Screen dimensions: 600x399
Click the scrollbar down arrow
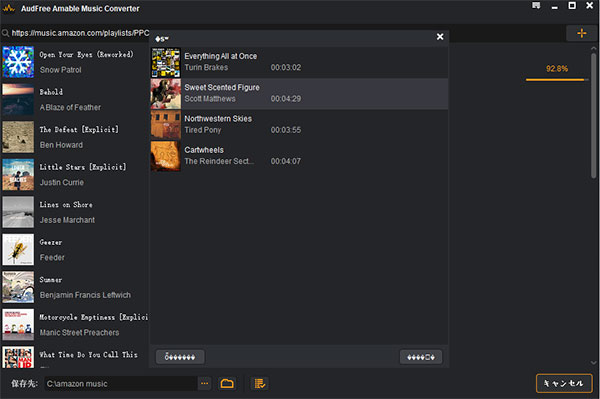593,362
